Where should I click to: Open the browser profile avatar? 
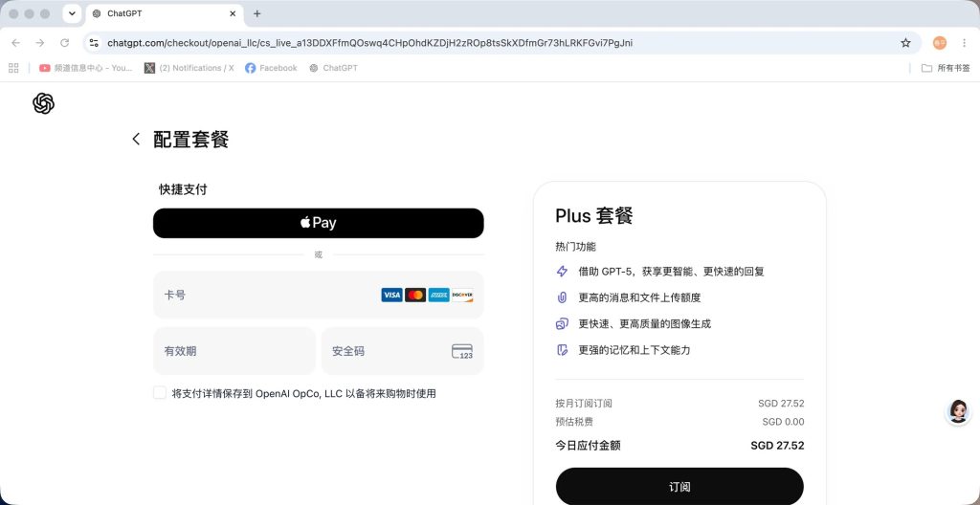[x=940, y=43]
